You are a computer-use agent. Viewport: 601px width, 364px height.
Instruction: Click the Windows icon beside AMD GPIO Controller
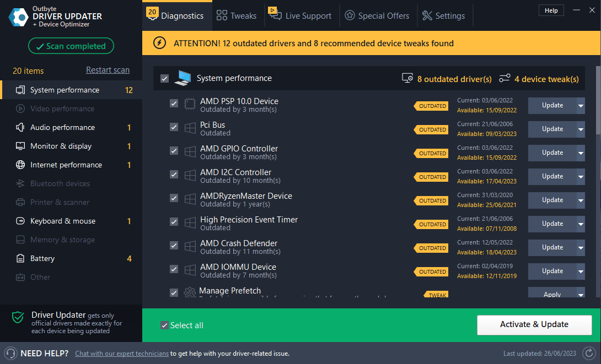point(190,151)
